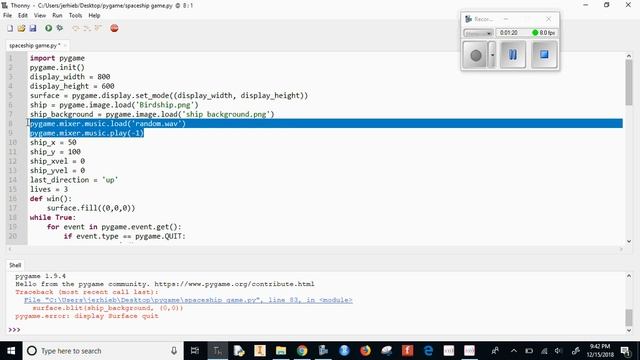The height and width of the screenshot is (360, 640).
Task: Click the shell scrollbar up arrow
Action: (629, 276)
